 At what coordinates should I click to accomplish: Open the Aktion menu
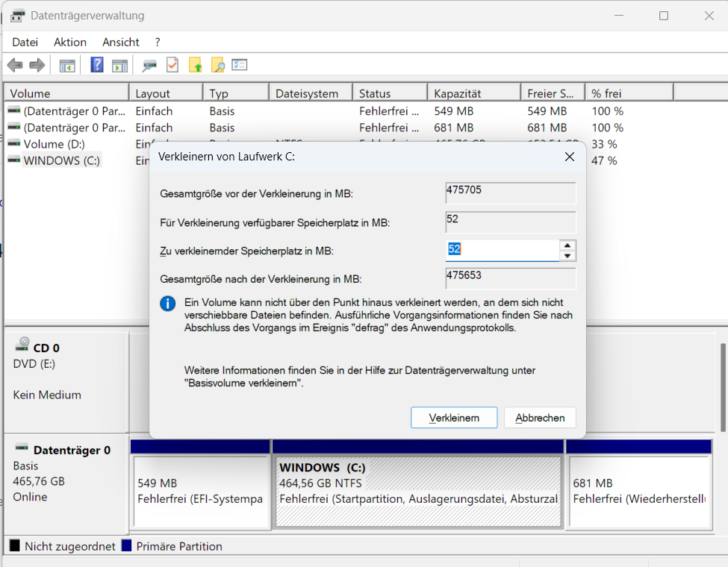[70, 43]
